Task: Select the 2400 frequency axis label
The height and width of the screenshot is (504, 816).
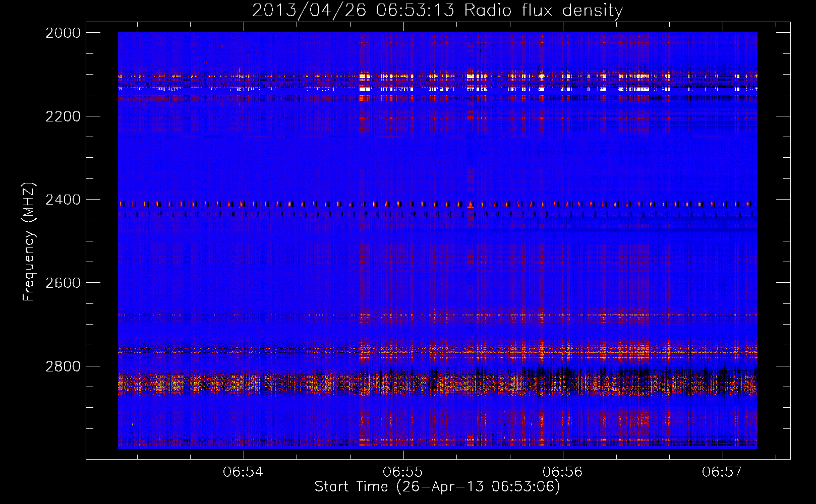Action: point(63,200)
